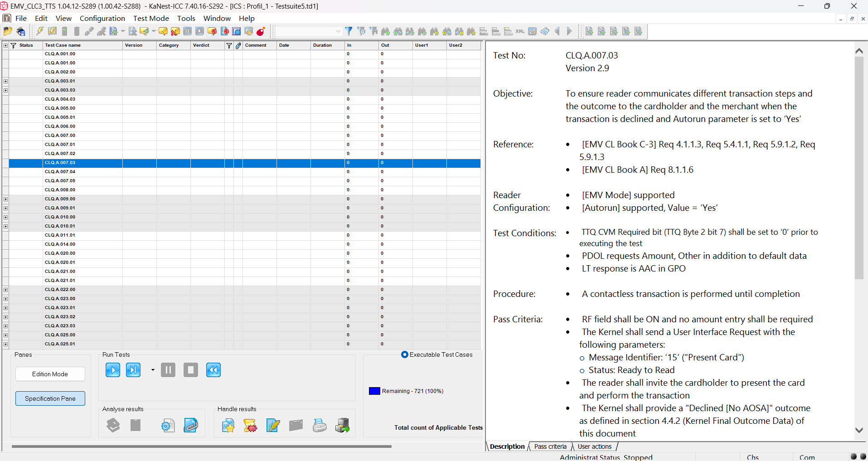The height and width of the screenshot is (461, 868).
Task: Click the blue Remaining color swatch
Action: coord(374,391)
